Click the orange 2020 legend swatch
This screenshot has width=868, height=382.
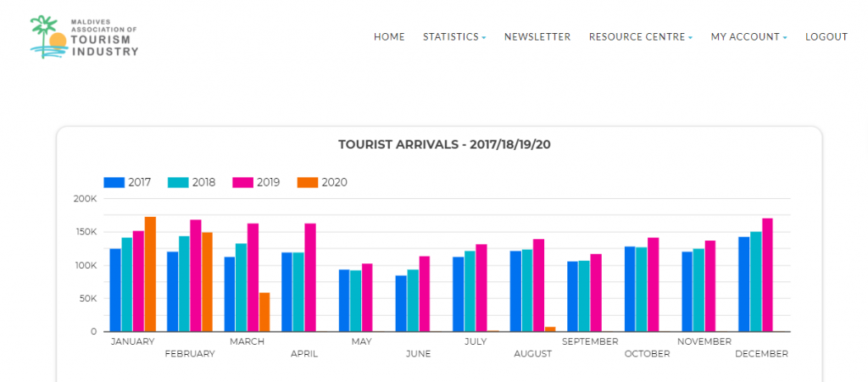point(307,182)
